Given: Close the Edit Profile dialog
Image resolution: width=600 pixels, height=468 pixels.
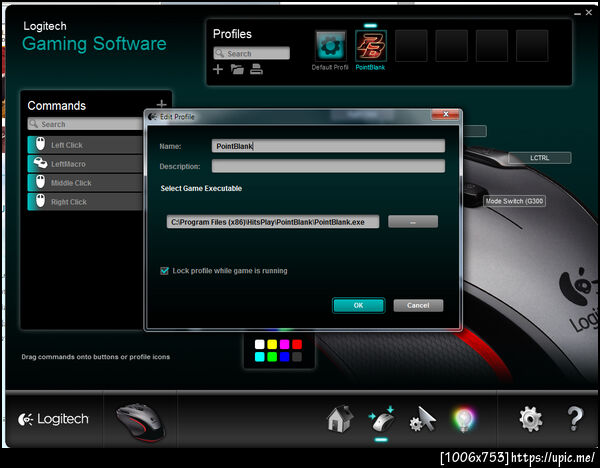Looking at the screenshot, I should tap(445, 114).
